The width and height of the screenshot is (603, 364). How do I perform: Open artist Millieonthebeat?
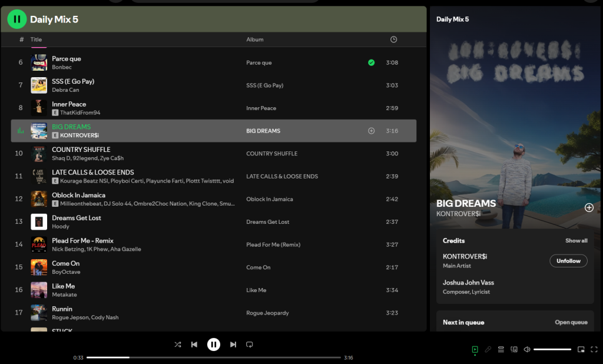[80, 204]
